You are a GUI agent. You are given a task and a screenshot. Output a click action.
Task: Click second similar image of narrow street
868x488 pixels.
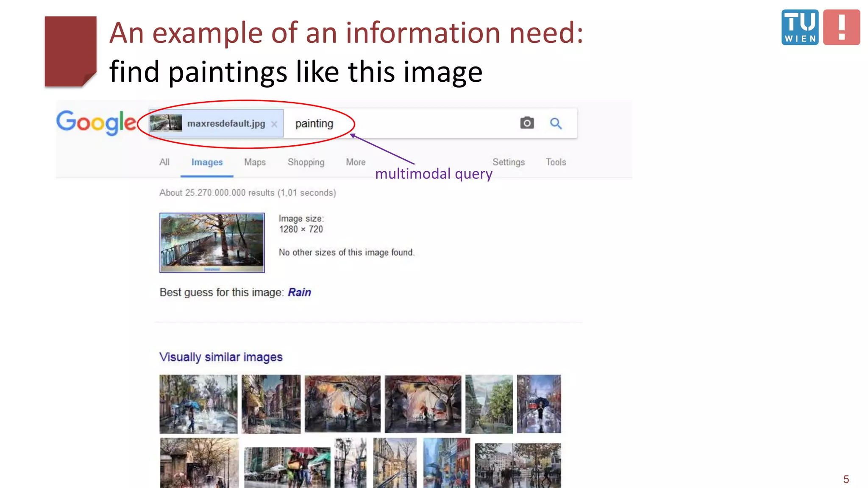coord(271,404)
